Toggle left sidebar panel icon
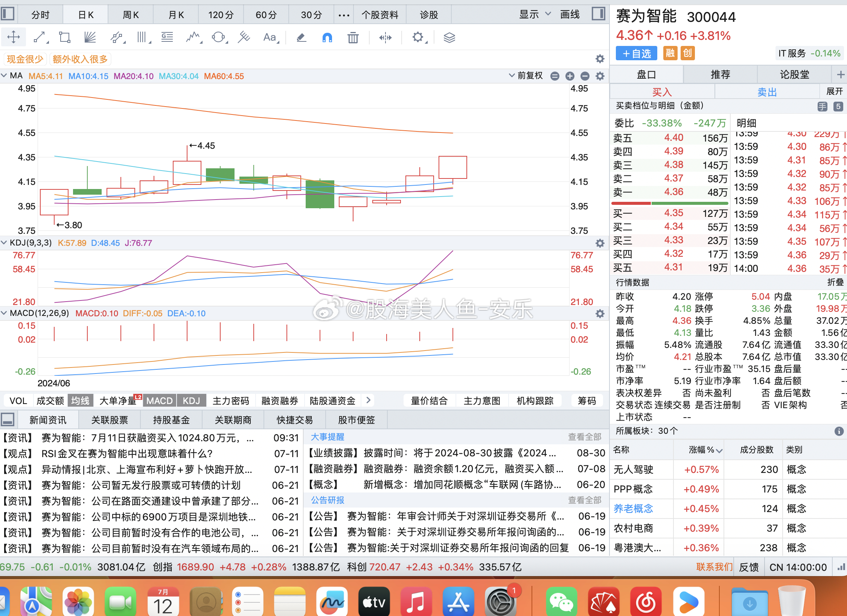The width and height of the screenshot is (847, 616). (8, 14)
